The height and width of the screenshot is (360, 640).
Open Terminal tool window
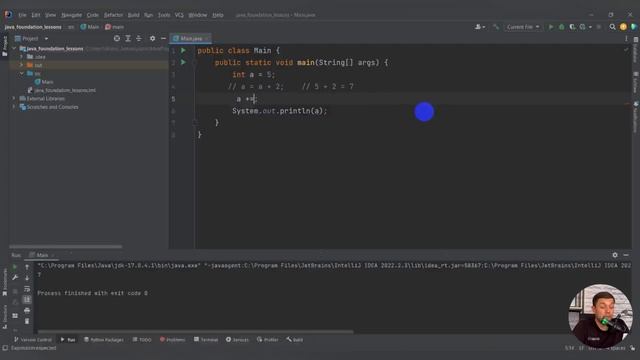(206, 340)
